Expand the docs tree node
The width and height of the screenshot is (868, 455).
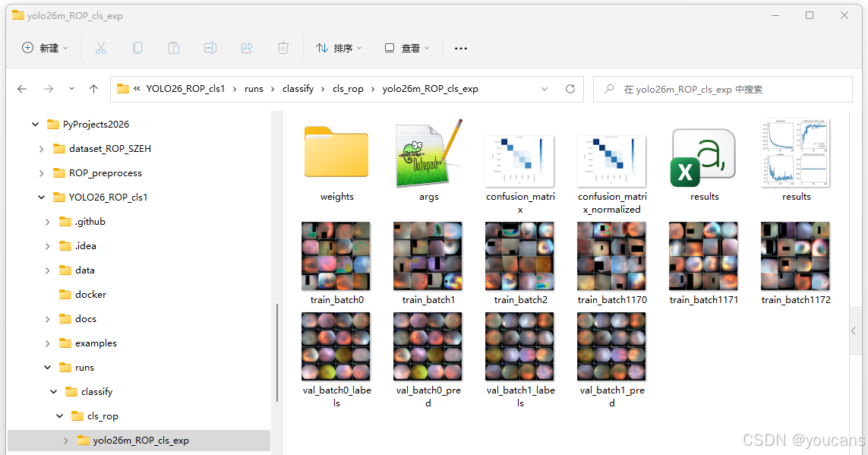click(48, 319)
